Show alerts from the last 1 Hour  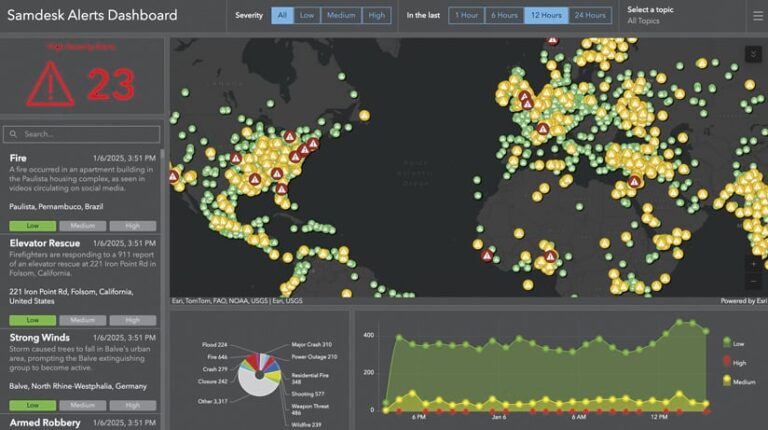466,15
